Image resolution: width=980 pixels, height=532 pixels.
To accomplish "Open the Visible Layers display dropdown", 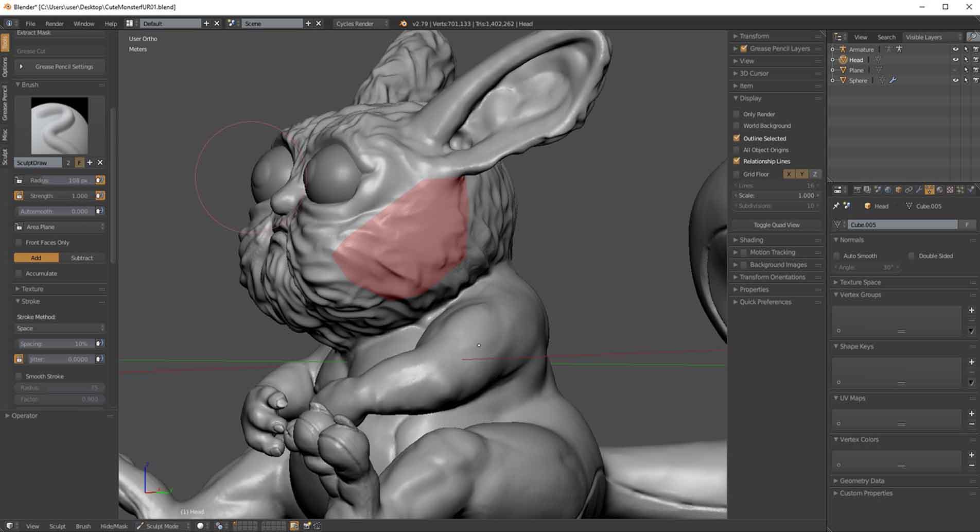I will 933,37.
